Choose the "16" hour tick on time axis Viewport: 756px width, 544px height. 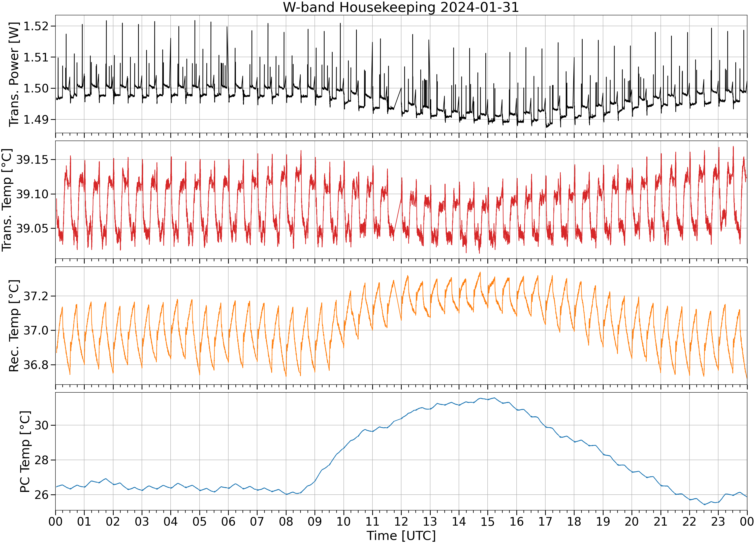pos(516,521)
